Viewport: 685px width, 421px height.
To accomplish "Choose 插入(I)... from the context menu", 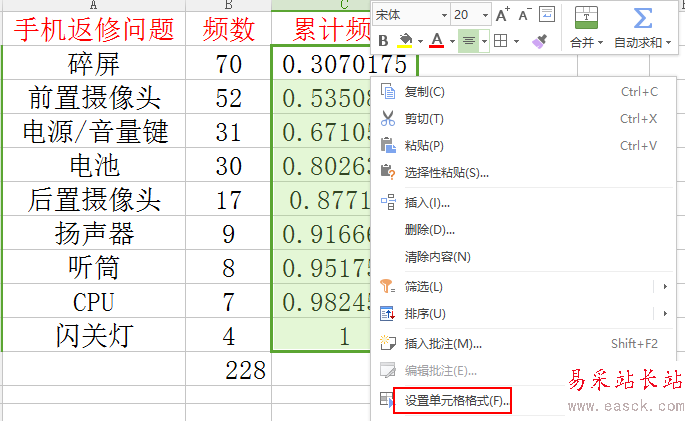I will pos(522,203).
